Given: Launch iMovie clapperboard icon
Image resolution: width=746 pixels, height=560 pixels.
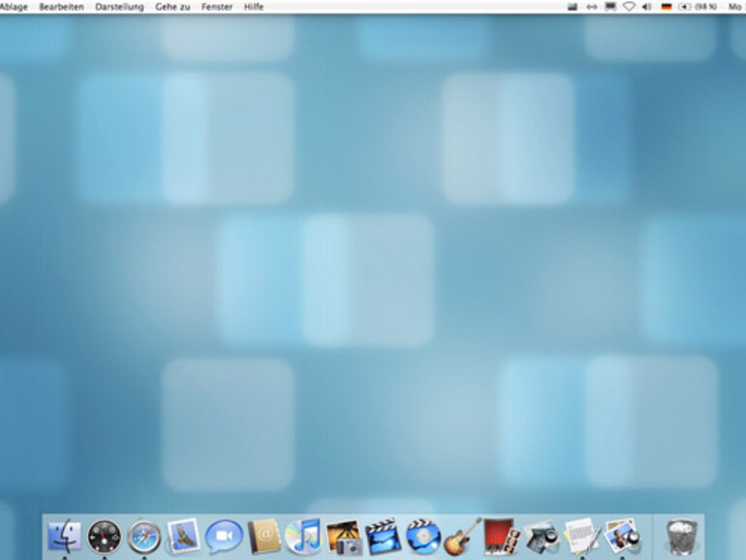Looking at the screenshot, I should (x=383, y=537).
